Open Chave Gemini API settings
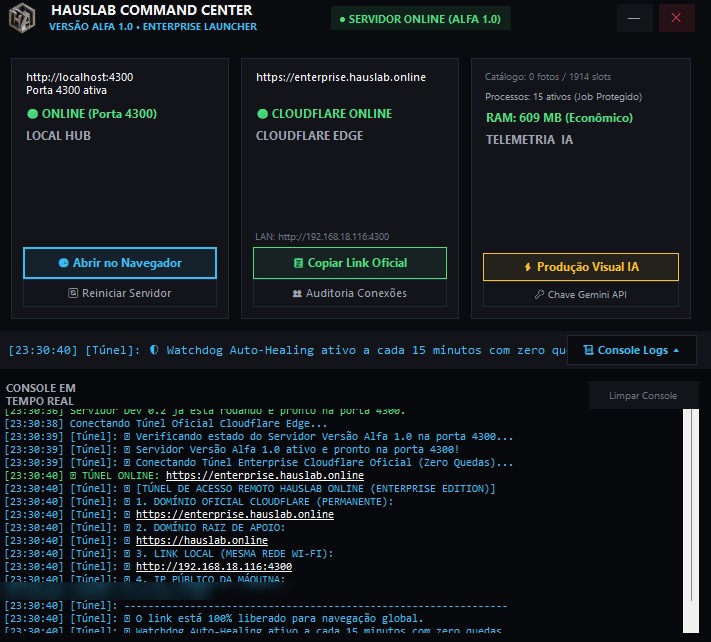Image resolution: width=711 pixels, height=642 pixels. (x=581, y=295)
